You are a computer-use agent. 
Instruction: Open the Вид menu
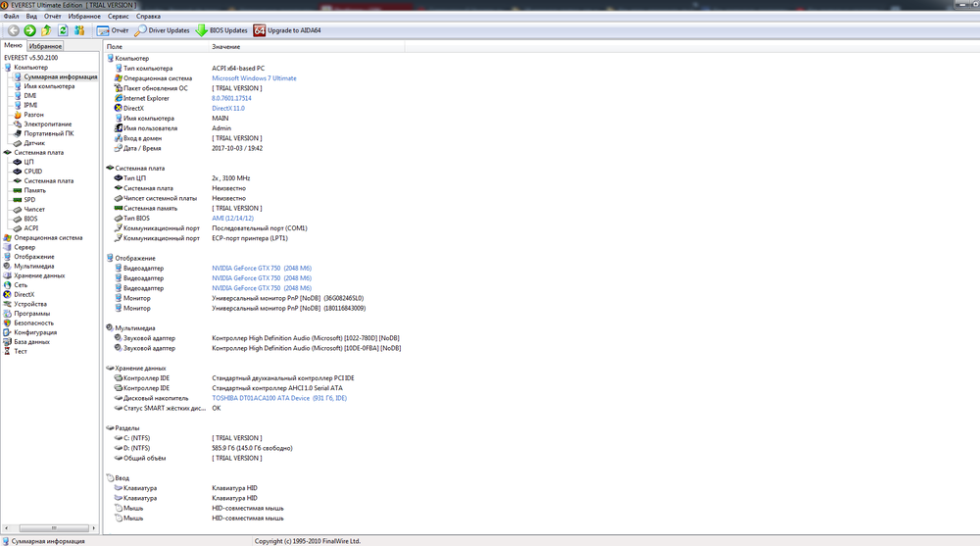tap(31, 17)
